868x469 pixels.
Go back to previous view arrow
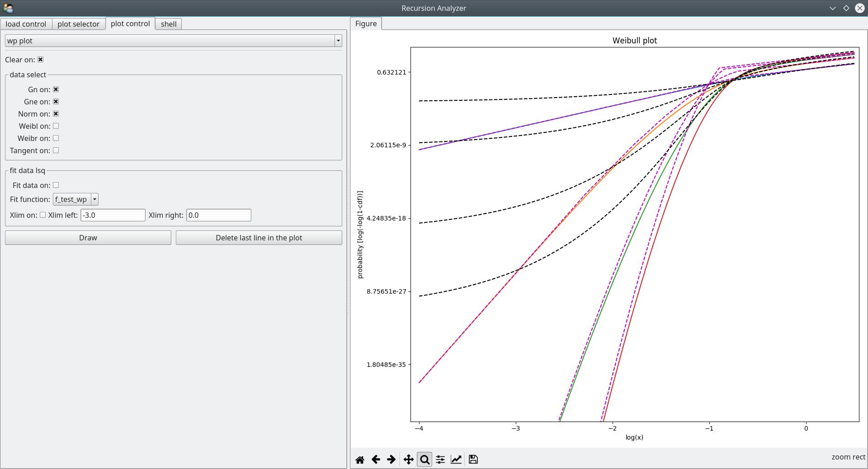[x=376, y=460]
